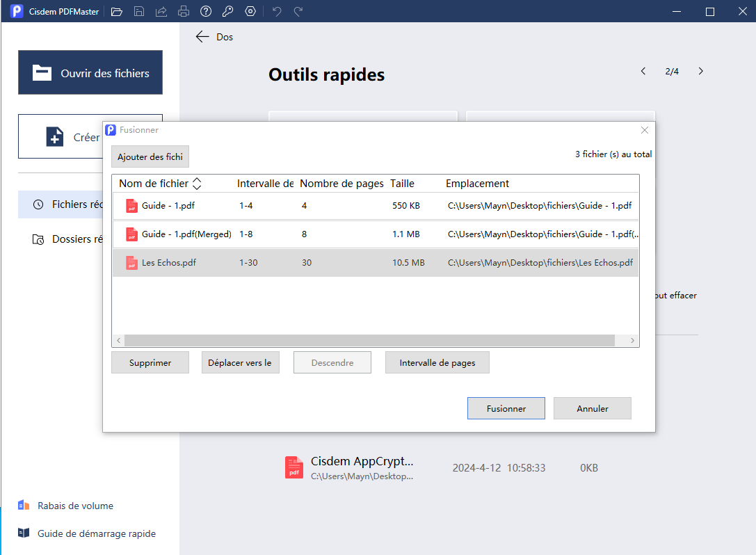Image resolution: width=756 pixels, height=555 pixels.
Task: Go to next Outils rapides page
Action: click(700, 72)
